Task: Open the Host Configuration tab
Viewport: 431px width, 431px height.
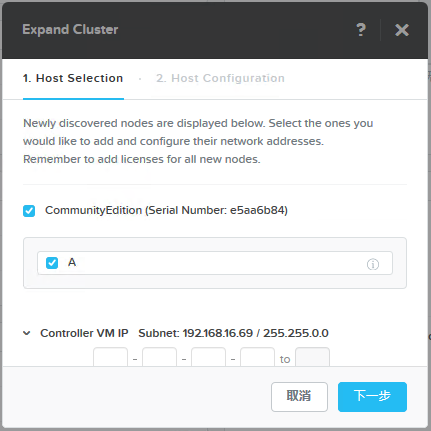Action: pyautogui.click(x=220, y=78)
